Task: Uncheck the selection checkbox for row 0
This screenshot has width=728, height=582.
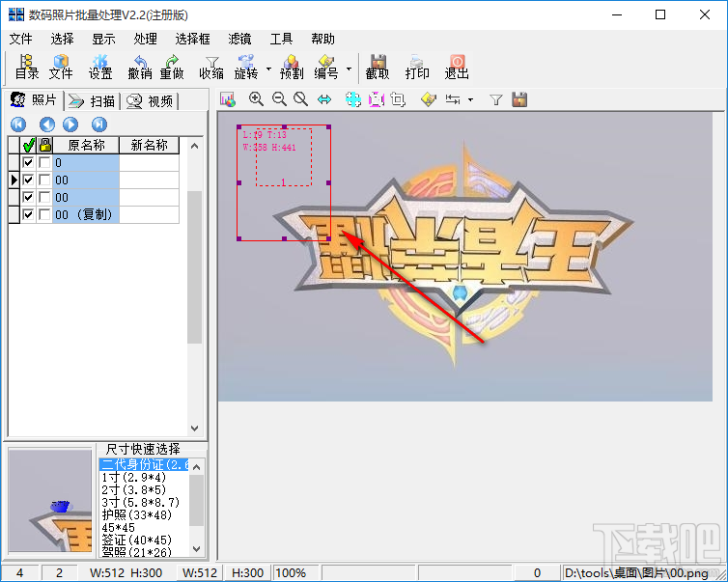Action: (x=28, y=162)
